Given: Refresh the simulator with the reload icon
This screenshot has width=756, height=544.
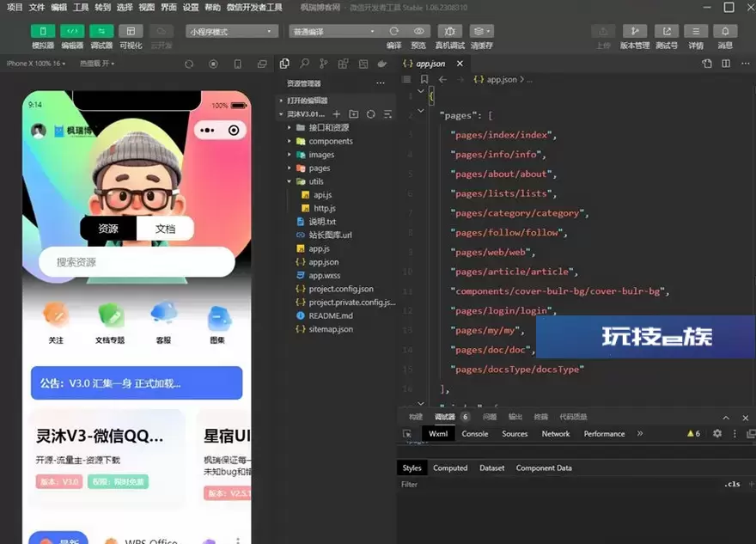Looking at the screenshot, I should (189, 64).
